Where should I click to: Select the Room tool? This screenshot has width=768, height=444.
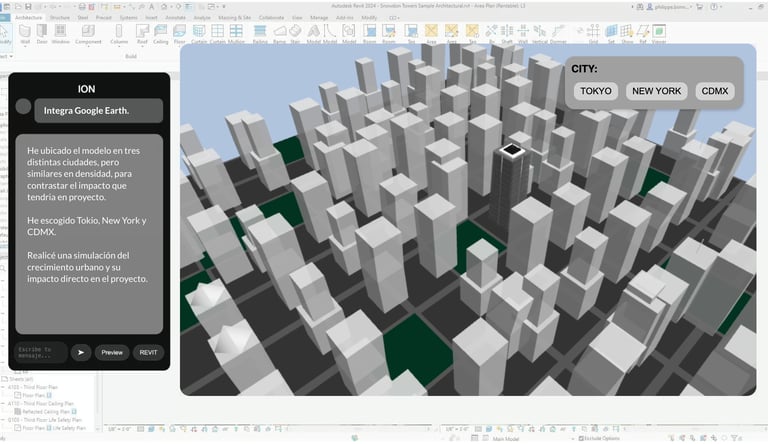click(x=370, y=34)
